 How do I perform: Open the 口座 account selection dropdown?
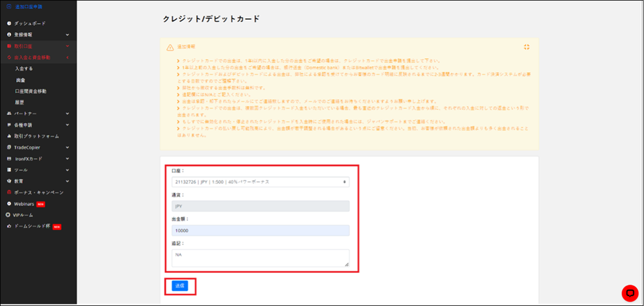click(260, 182)
